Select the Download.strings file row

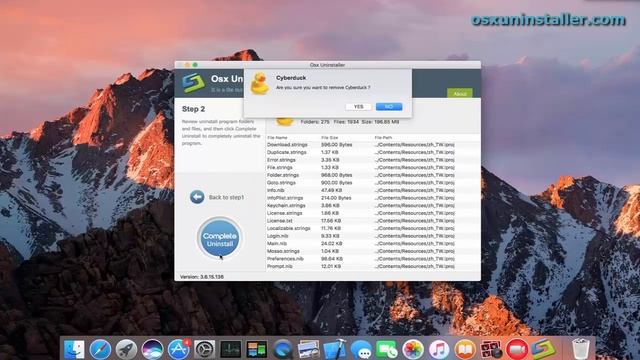[373, 145]
